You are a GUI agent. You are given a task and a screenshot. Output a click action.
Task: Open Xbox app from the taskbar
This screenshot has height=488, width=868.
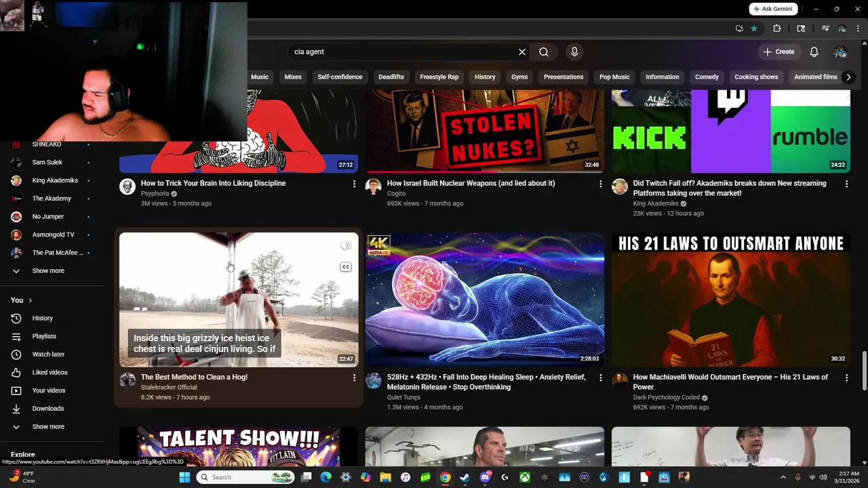[524, 477]
